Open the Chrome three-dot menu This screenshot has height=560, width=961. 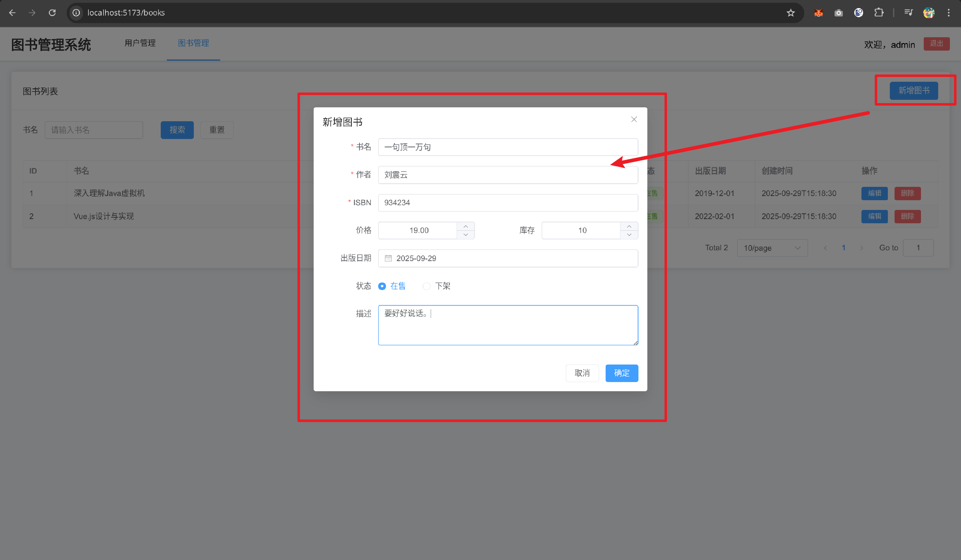(949, 13)
